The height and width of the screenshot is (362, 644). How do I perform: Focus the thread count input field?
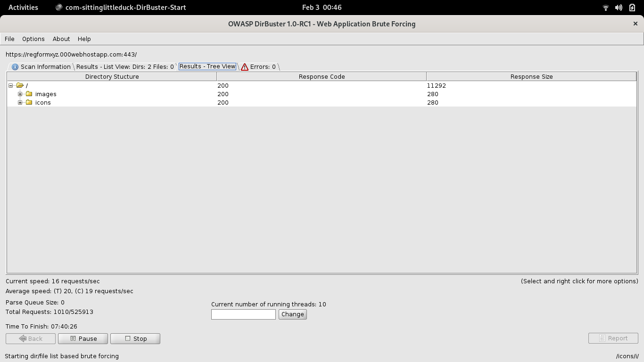[x=243, y=314]
